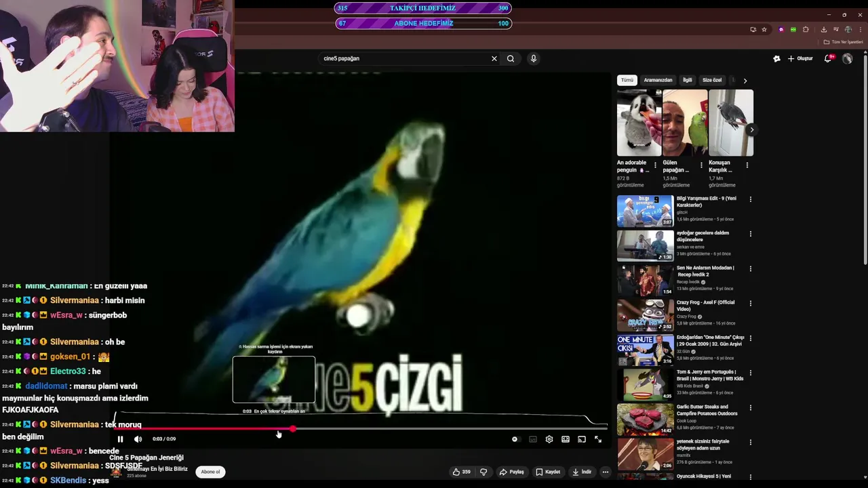Enter fullscreen mode
868x488 pixels.
pyautogui.click(x=598, y=439)
